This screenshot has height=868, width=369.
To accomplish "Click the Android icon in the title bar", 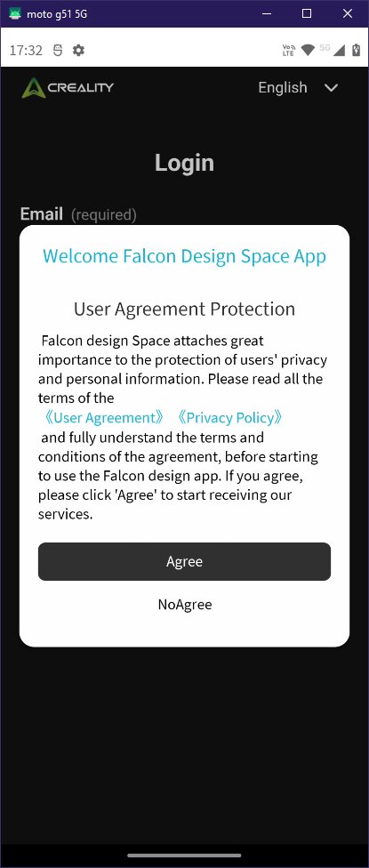I will (x=15, y=13).
